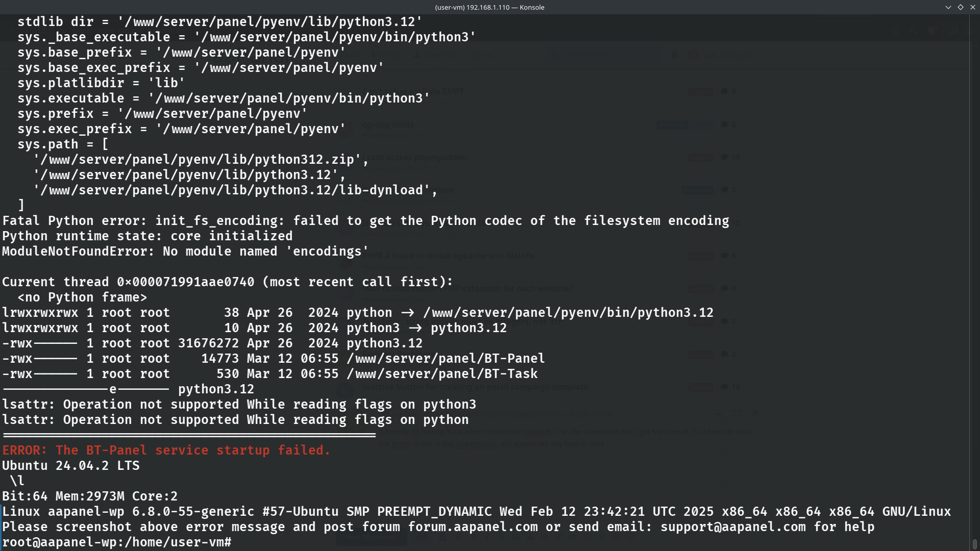Click the ModuleNotFoundError encodings message
The height and width of the screenshot is (551, 980).
pos(185,252)
